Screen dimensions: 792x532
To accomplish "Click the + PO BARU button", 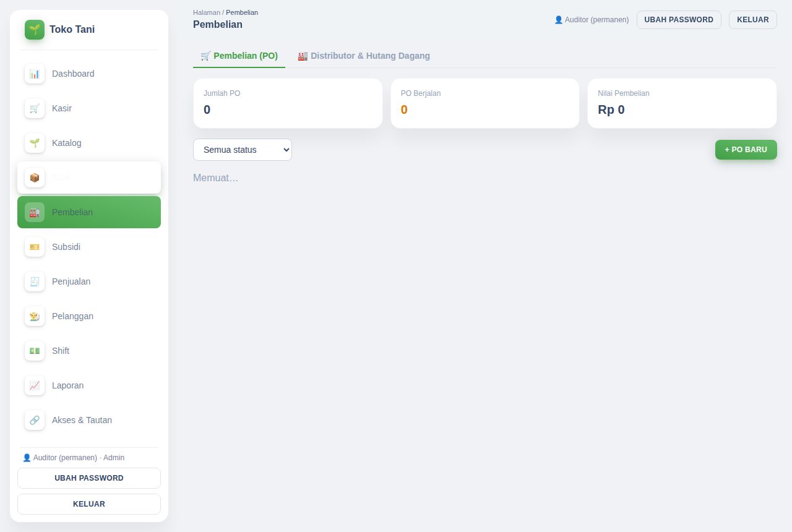I will pyautogui.click(x=746, y=150).
